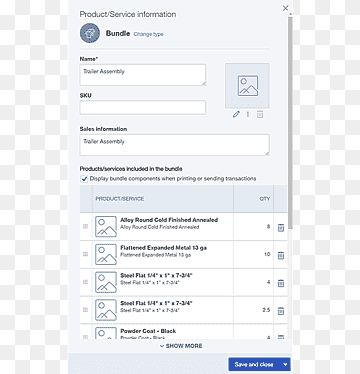Grab drag handle for Steel Flat qty 4 row
The image size is (360, 374).
point(85,282)
